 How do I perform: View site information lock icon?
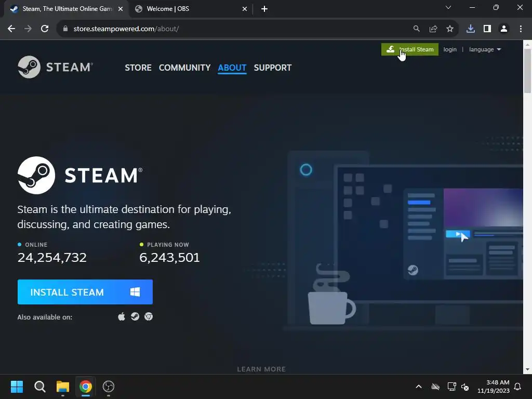[x=65, y=29]
